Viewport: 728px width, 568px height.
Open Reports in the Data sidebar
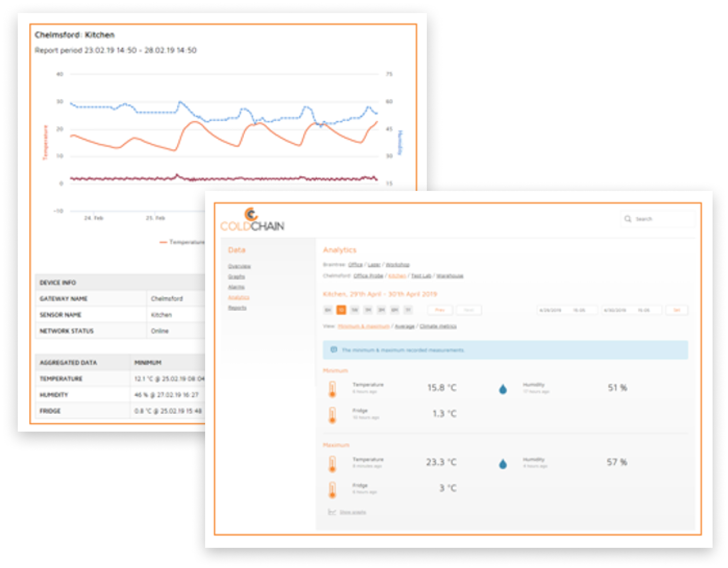(237, 308)
